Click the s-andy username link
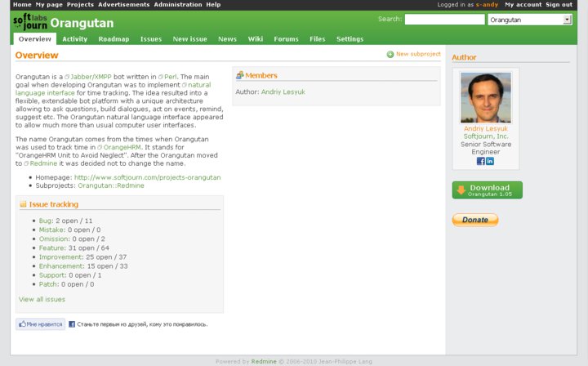The width and height of the screenshot is (588, 366). [487, 5]
